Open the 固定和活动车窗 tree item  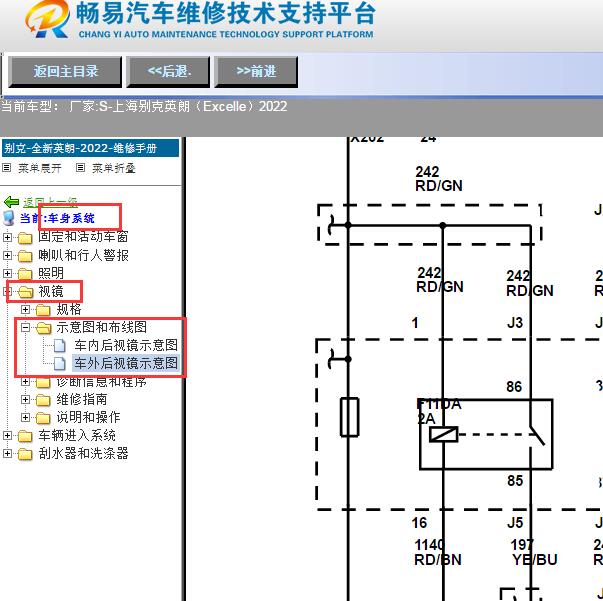point(83,237)
